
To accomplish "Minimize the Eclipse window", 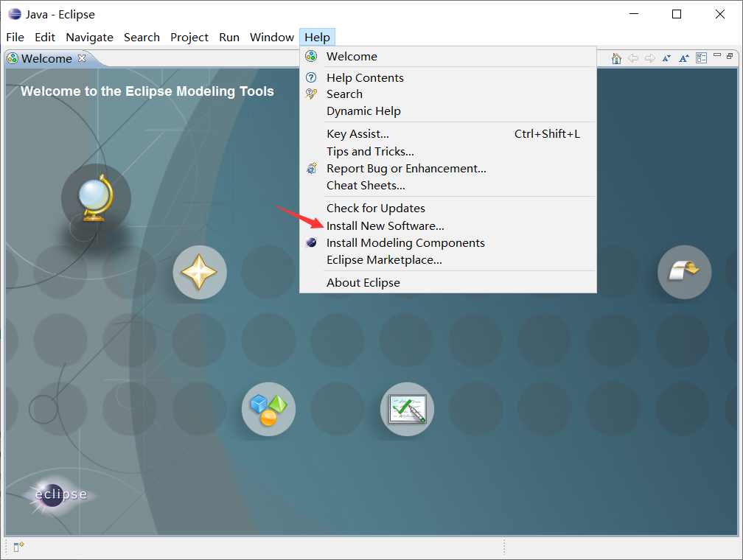I will tap(634, 14).
